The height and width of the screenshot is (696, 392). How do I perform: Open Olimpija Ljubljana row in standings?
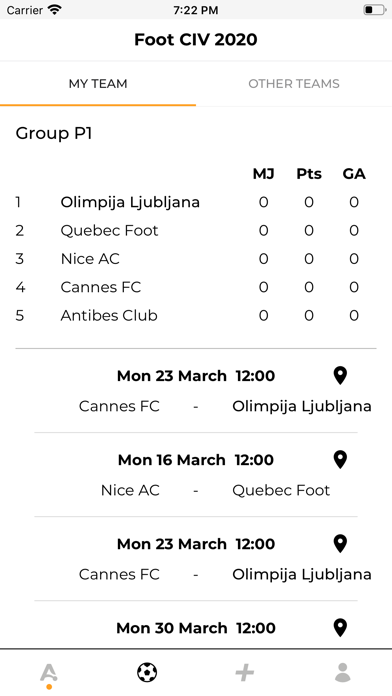coord(196,202)
